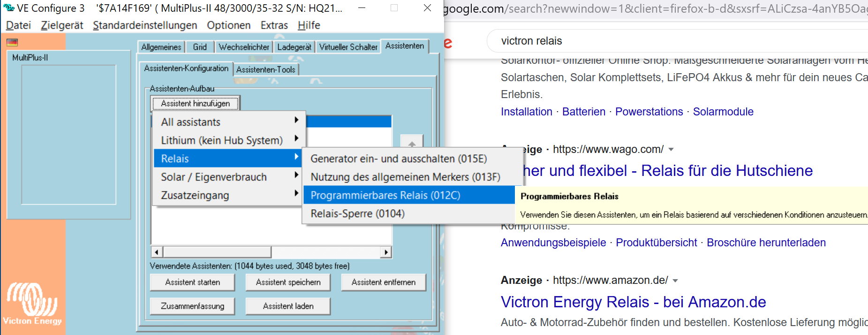
Task: Click the Assistent hinzufügen button
Action: point(196,103)
